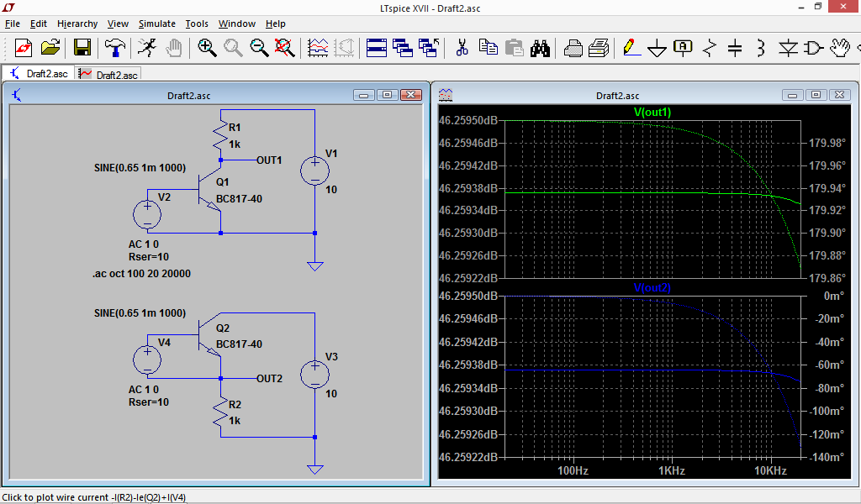This screenshot has height=504, width=861.
Task: Select the Move hand tool
Action: 840,48
